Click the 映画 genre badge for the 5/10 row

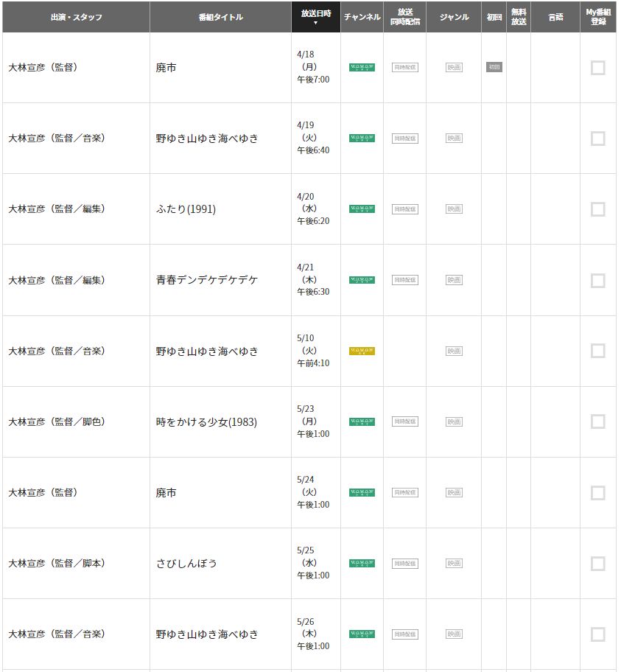click(x=454, y=351)
